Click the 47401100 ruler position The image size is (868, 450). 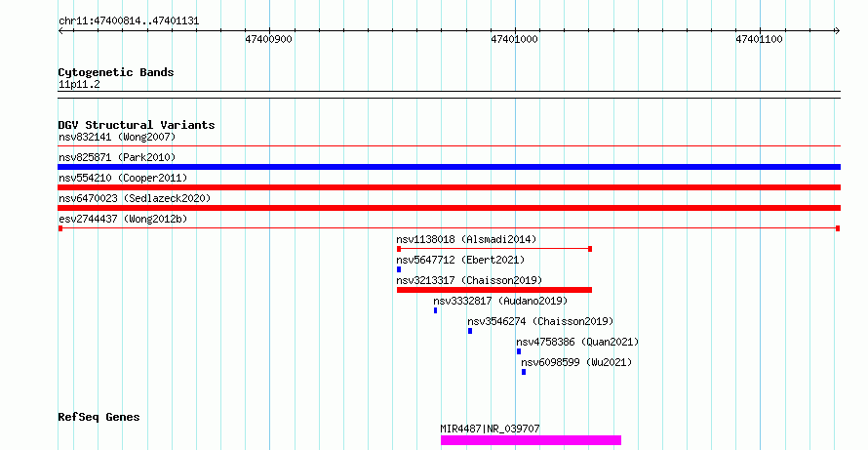[759, 39]
